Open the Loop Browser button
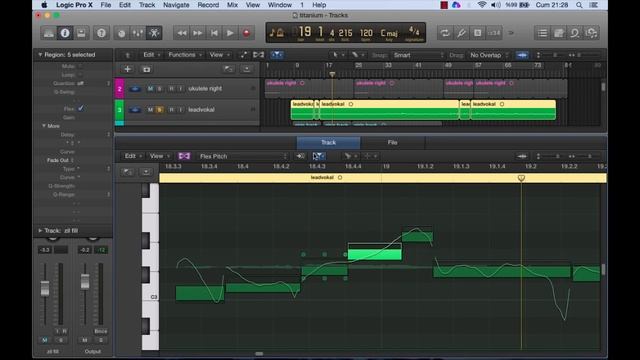Screen dimensions: 640x360 tap(575, 33)
